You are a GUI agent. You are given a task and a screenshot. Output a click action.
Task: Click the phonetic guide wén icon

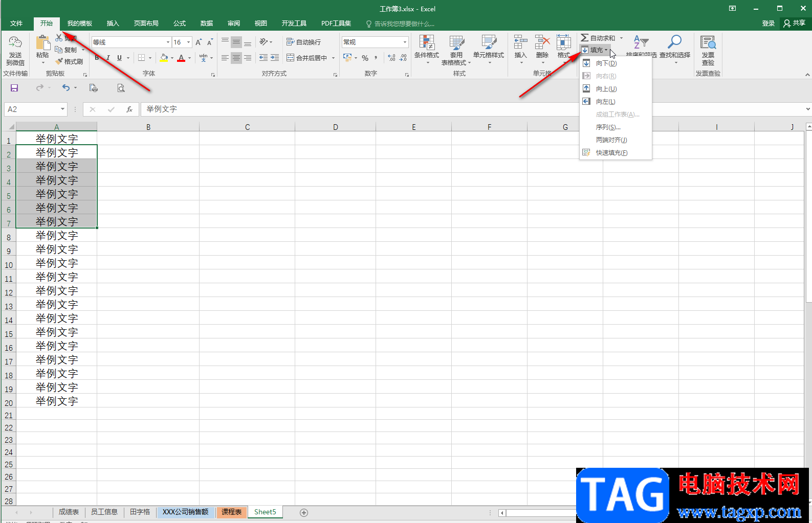coord(203,58)
